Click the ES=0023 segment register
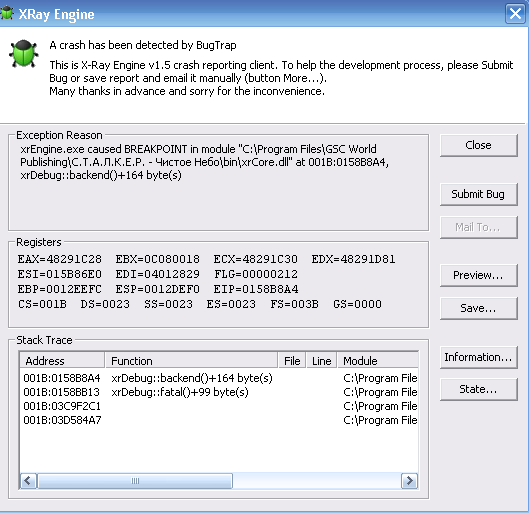The height and width of the screenshot is (513, 529). (231, 304)
